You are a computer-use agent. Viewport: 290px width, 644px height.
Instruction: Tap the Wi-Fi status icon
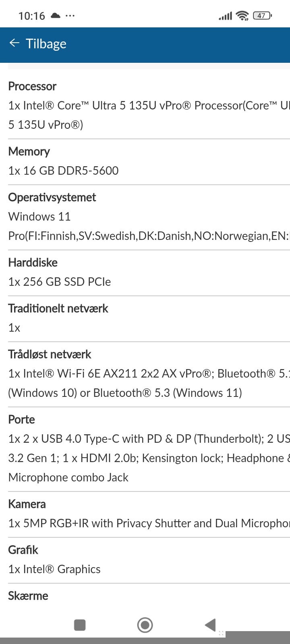coord(242,16)
